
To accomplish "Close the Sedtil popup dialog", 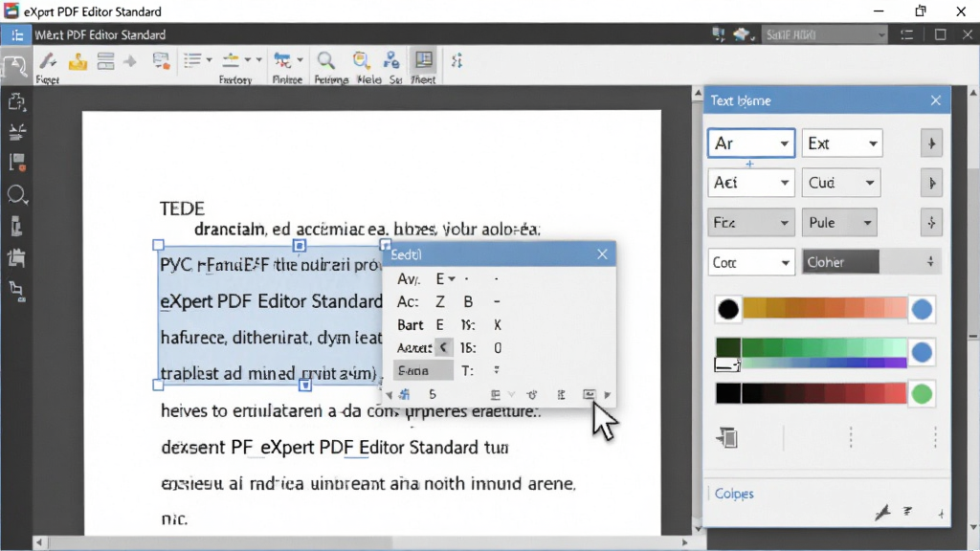I will (x=602, y=254).
